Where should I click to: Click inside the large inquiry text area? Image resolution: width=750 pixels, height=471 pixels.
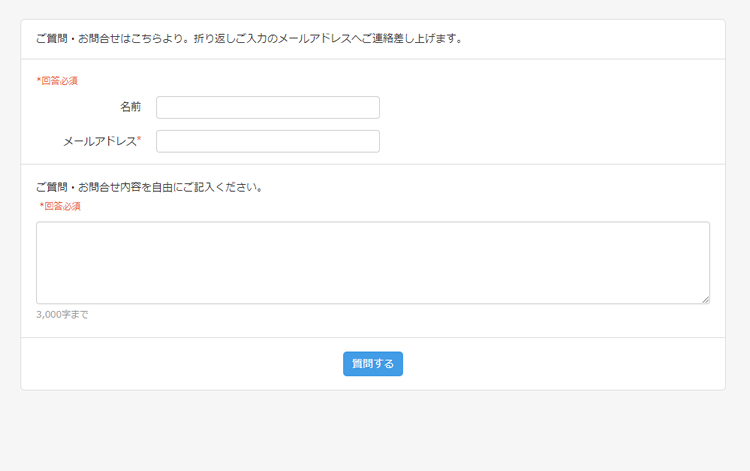(x=372, y=262)
